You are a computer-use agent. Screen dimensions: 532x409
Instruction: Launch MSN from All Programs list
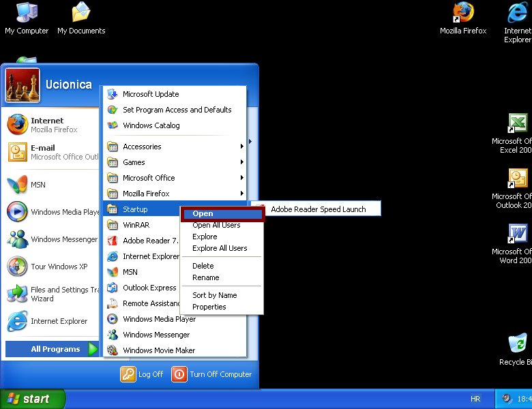pos(142,272)
